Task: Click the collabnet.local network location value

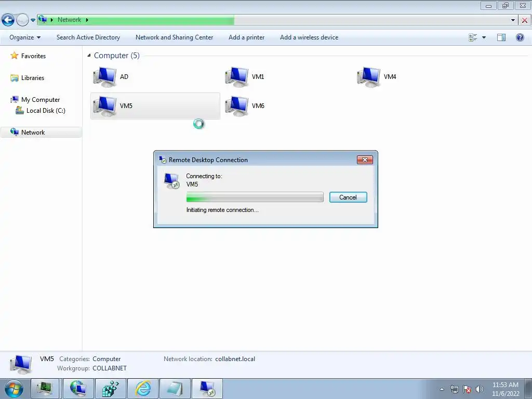Action: point(235,359)
